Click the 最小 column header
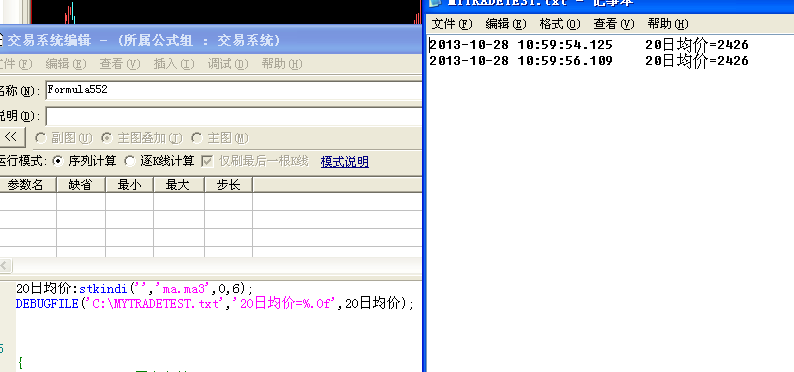This screenshot has width=794, height=372. [129, 185]
